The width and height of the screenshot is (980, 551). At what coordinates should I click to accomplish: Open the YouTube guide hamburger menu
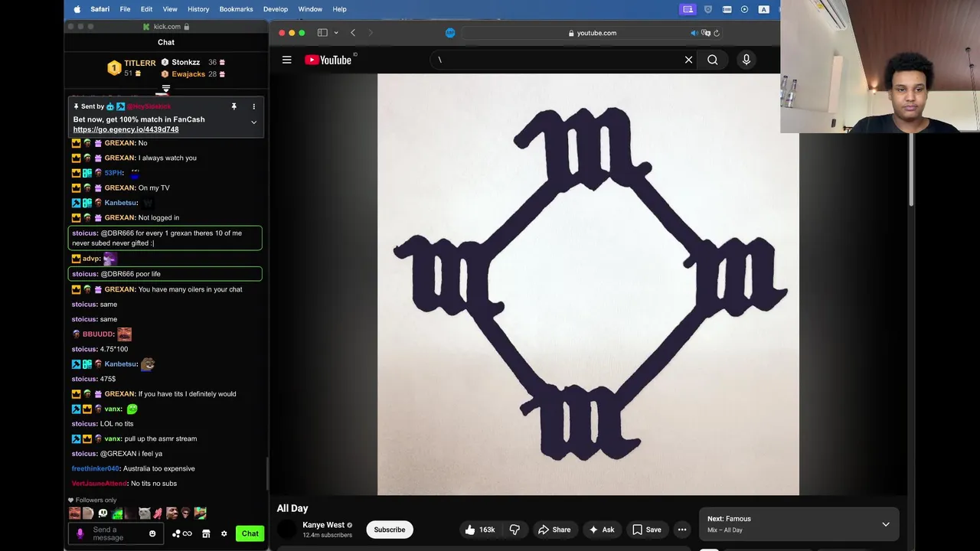pyautogui.click(x=286, y=60)
